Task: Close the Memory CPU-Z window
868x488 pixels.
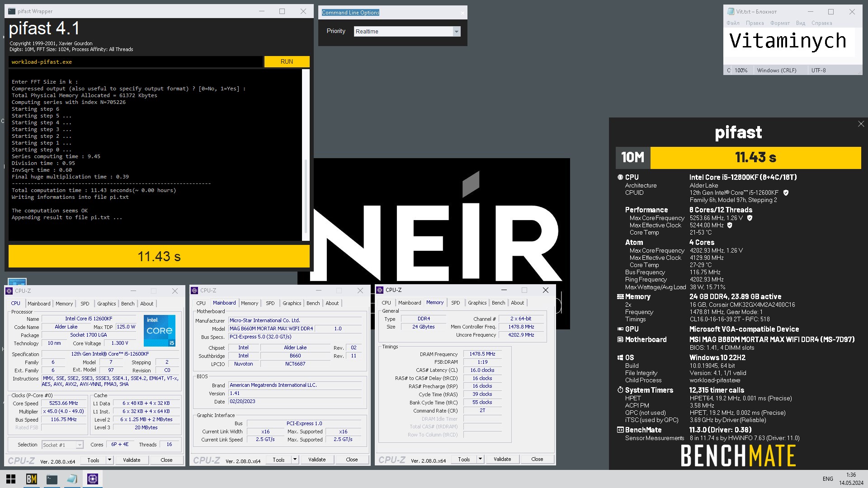Action: (x=545, y=290)
